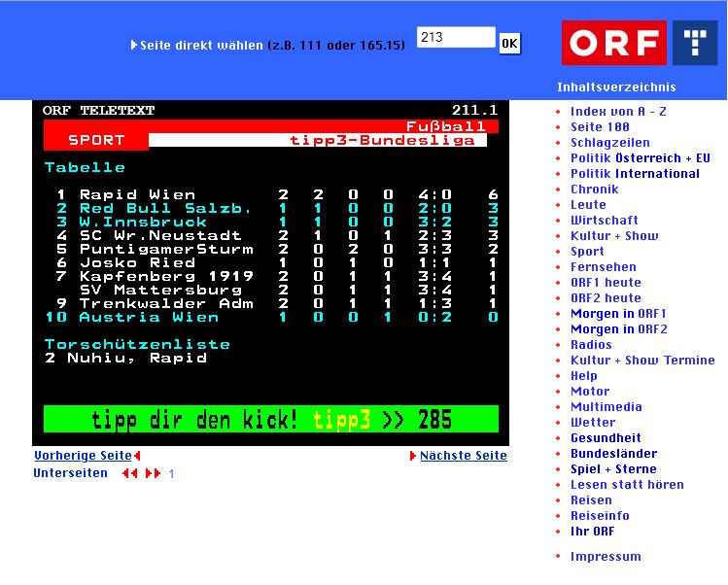
Task: Open the Gesundheit section
Action: coord(606,438)
